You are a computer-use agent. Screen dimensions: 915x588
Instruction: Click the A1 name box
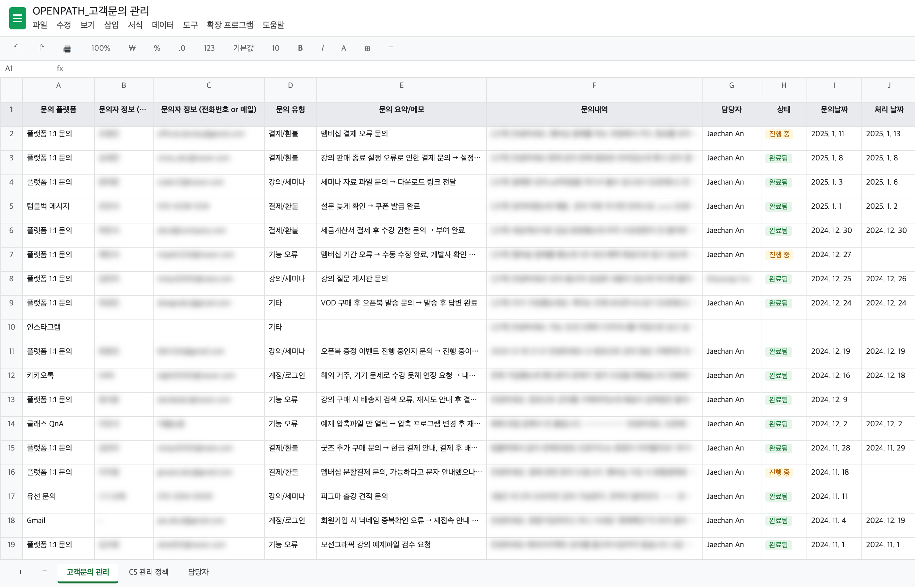pyautogui.click(x=25, y=68)
